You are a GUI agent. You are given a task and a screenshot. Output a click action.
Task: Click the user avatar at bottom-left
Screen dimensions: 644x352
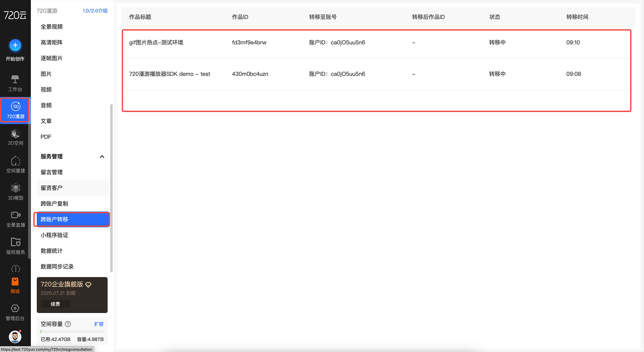(x=15, y=337)
